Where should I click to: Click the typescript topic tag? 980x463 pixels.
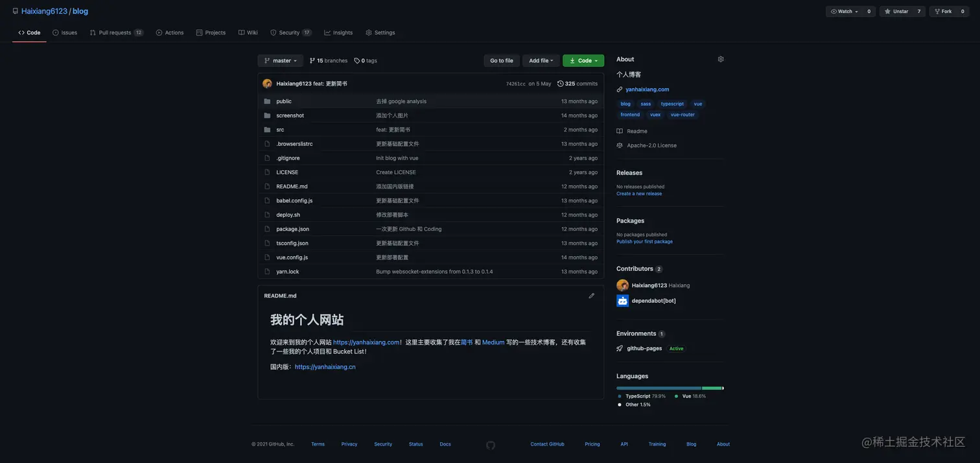(x=672, y=104)
